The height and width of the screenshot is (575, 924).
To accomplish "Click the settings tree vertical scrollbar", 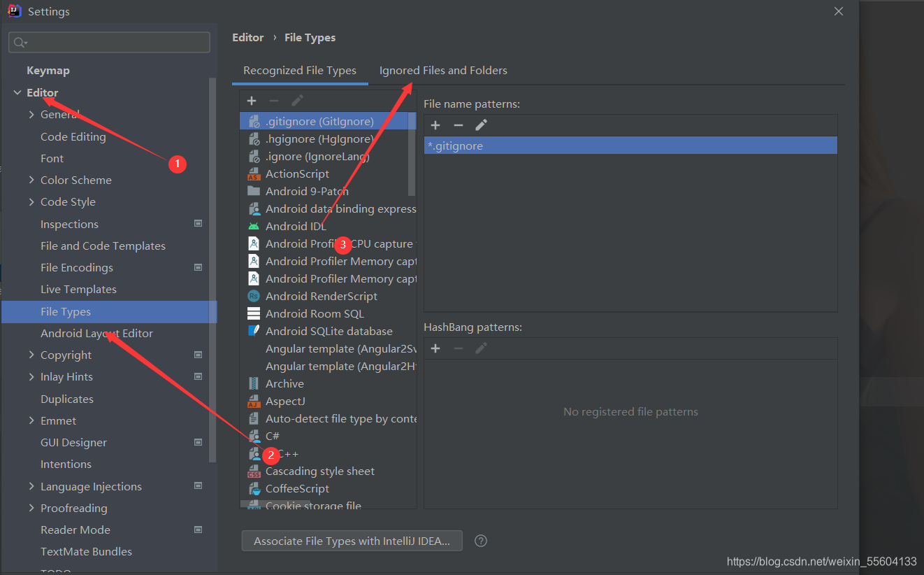I will (212, 269).
